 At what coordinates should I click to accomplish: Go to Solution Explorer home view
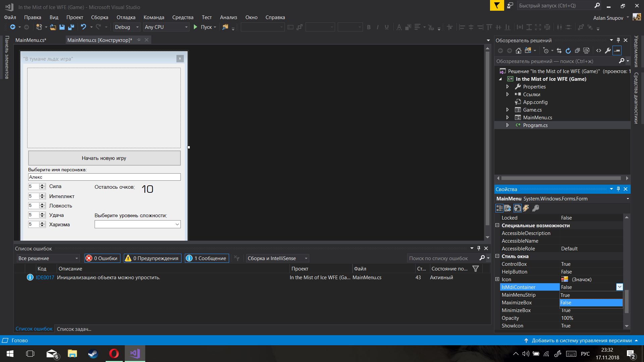(x=519, y=51)
